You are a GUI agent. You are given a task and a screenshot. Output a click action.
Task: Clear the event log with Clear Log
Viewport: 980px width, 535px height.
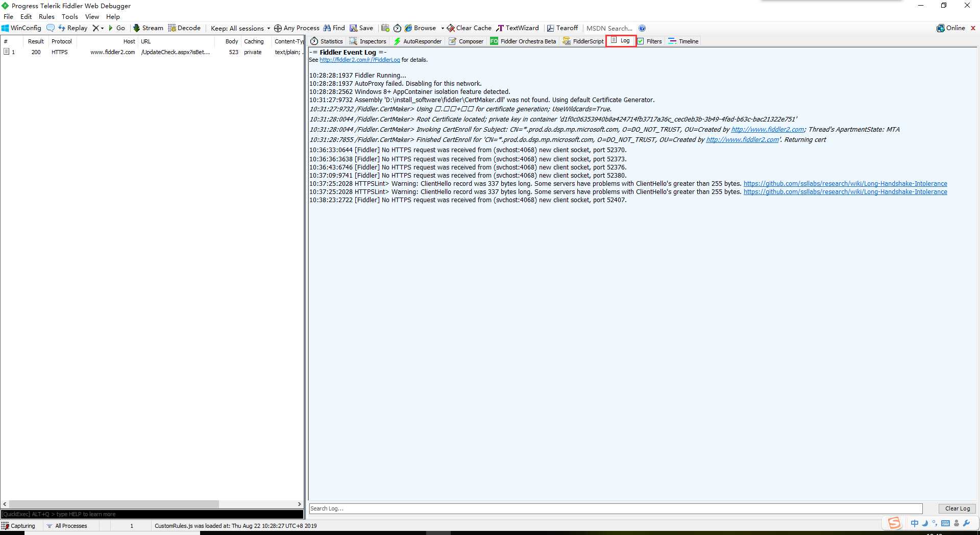[x=957, y=508]
